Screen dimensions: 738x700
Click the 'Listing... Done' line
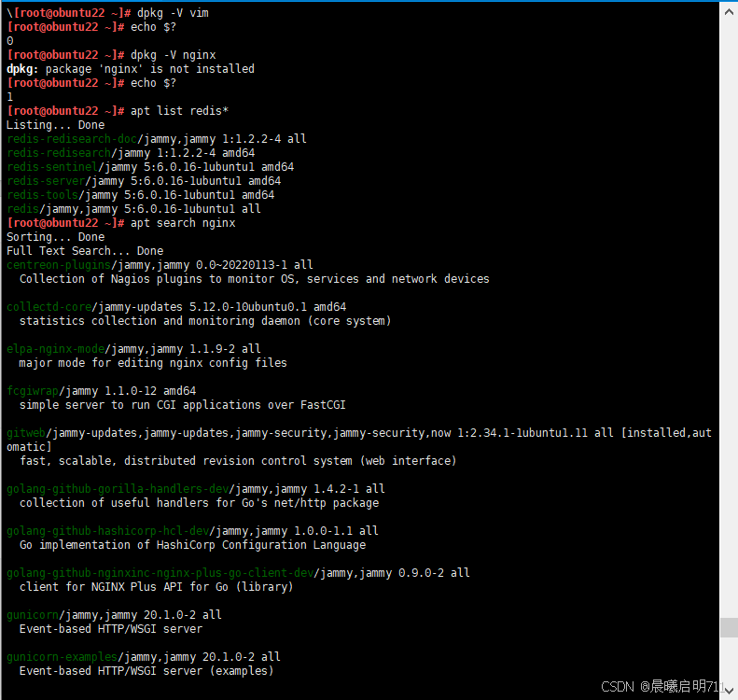[56, 125]
